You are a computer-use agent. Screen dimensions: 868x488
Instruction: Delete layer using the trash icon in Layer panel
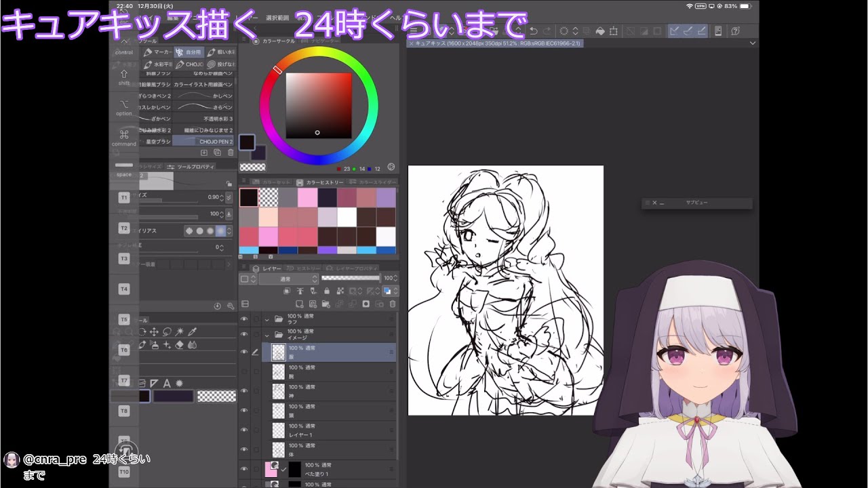click(391, 304)
